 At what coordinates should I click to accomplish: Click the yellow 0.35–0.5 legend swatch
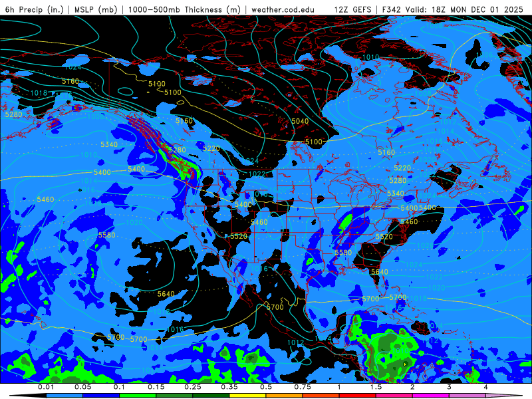click(x=247, y=396)
